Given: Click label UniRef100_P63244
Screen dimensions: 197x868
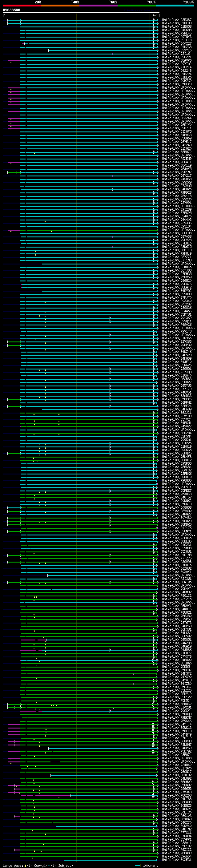Looking at the screenshot, I should pos(176,118).
